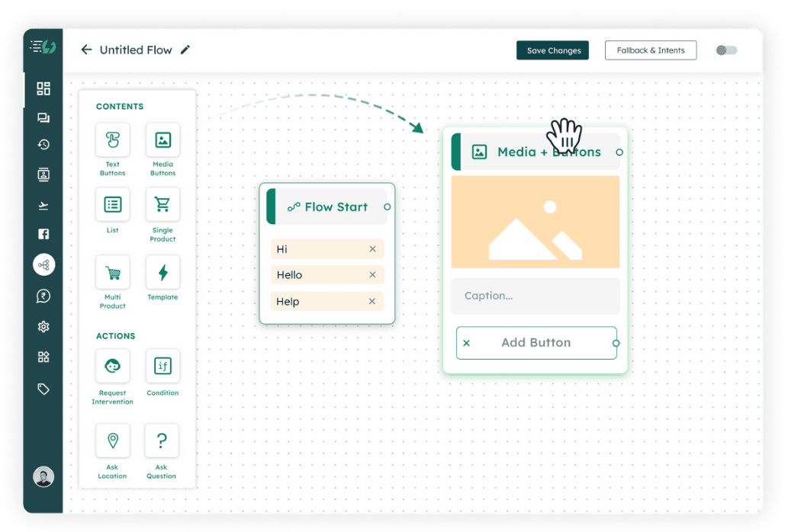The width and height of the screenshot is (785, 532).
Task: Click the Caption input field
Action: pos(535,296)
